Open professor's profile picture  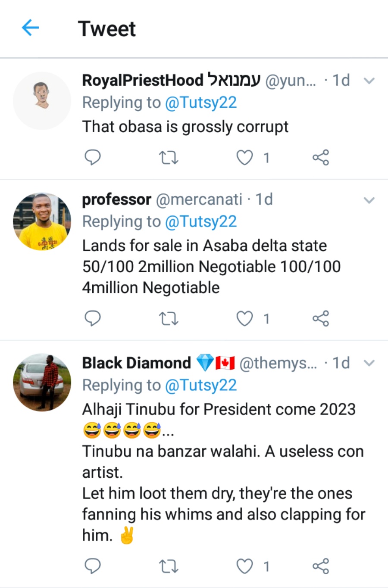[x=42, y=221]
